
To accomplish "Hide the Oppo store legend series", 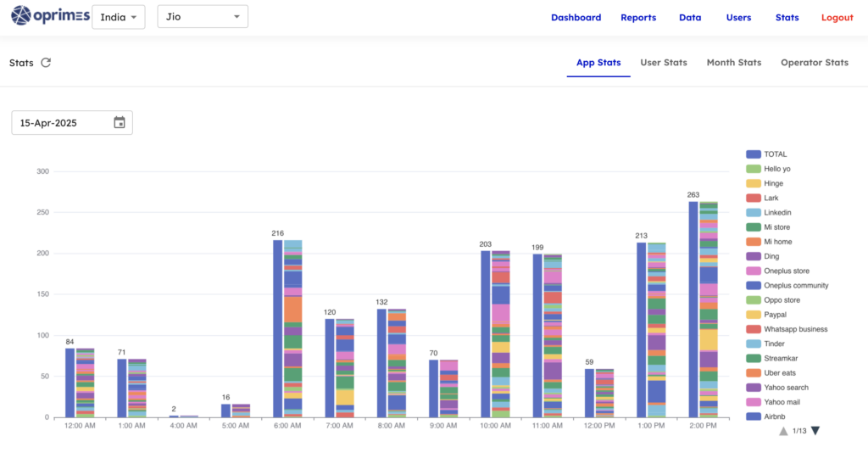I will click(x=773, y=300).
